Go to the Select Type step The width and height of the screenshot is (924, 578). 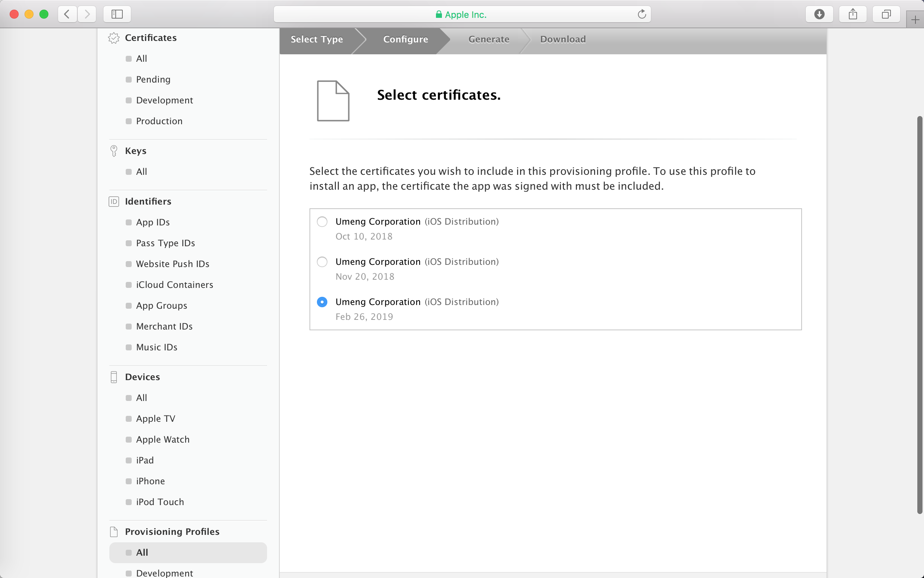[x=317, y=39]
